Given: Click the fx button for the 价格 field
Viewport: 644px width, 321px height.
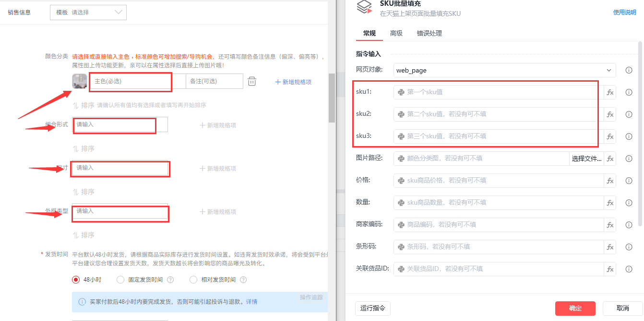Looking at the screenshot, I should [x=610, y=181].
